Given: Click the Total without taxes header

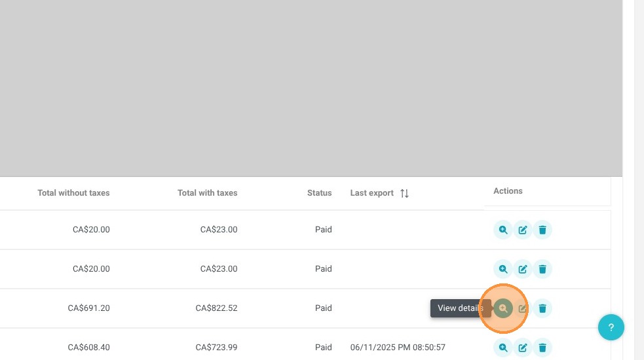Looking at the screenshot, I should click(73, 193).
